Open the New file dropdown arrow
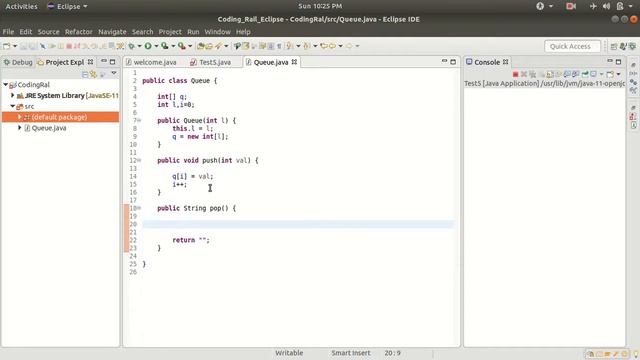640x360 pixels. (15, 46)
